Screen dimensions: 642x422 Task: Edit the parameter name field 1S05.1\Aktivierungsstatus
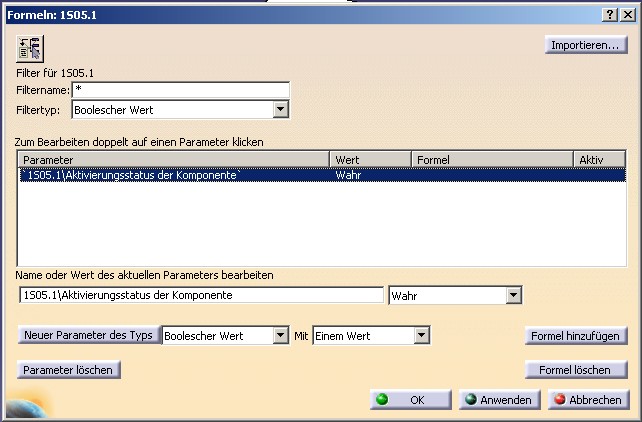201,295
